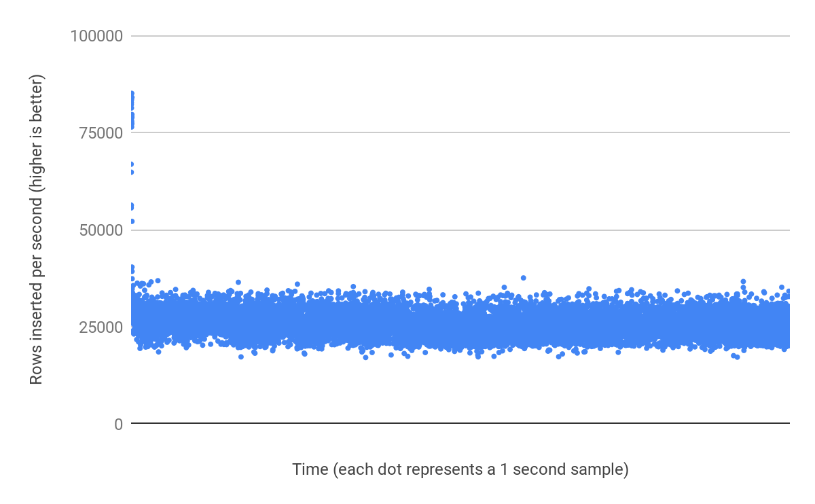Click the highest data point near 85000
The image size is (815, 504).
132,94
